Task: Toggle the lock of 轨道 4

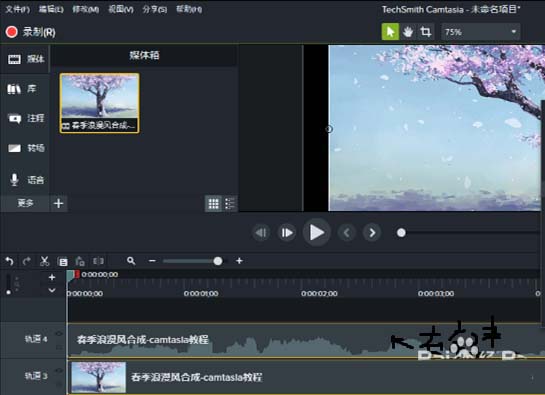Action: pyautogui.click(x=59, y=347)
